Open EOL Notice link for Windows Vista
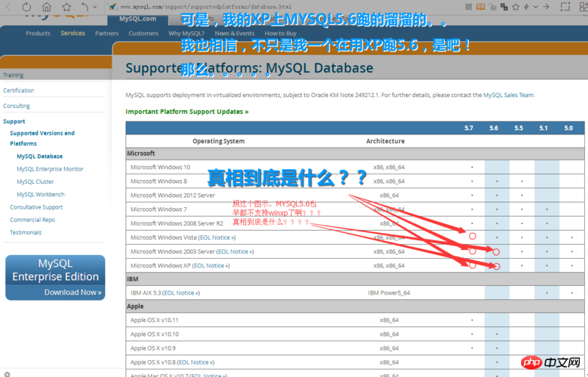 pos(217,237)
